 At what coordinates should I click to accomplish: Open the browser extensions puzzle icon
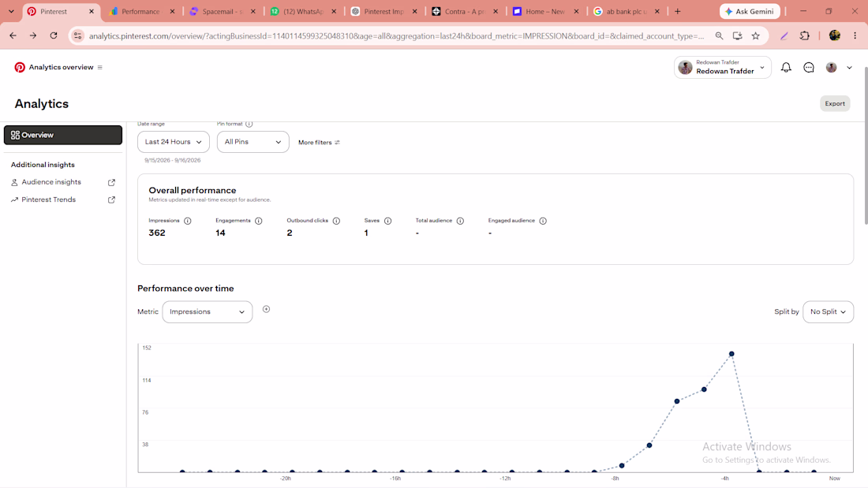804,35
